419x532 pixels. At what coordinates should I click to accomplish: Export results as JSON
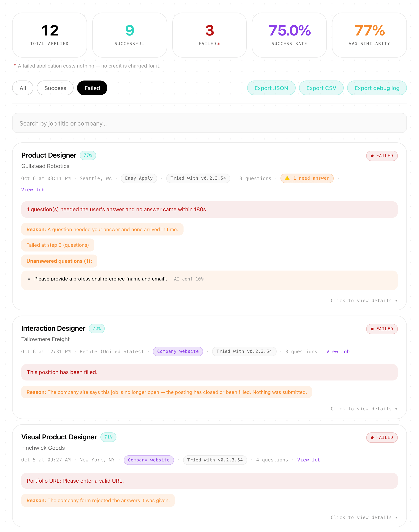(x=271, y=88)
